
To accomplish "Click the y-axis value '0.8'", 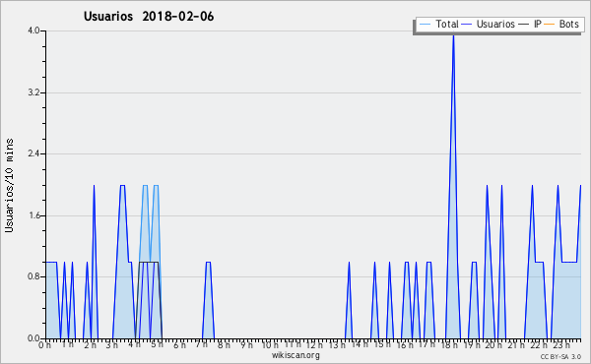I will point(33,276).
